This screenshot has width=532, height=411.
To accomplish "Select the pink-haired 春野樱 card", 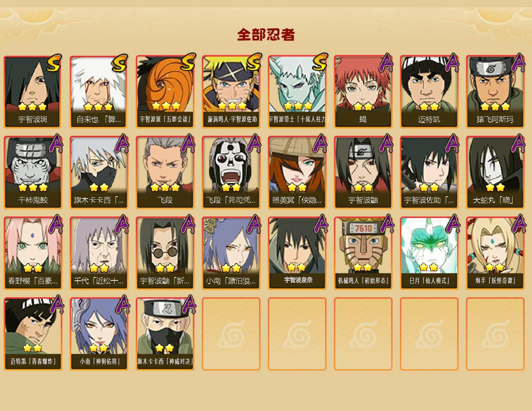I will click(33, 253).
